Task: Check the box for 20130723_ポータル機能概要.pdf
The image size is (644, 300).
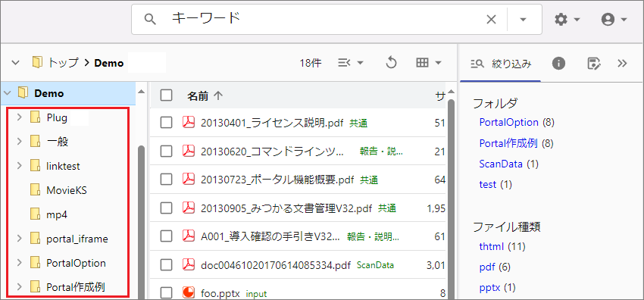Action: 167,180
